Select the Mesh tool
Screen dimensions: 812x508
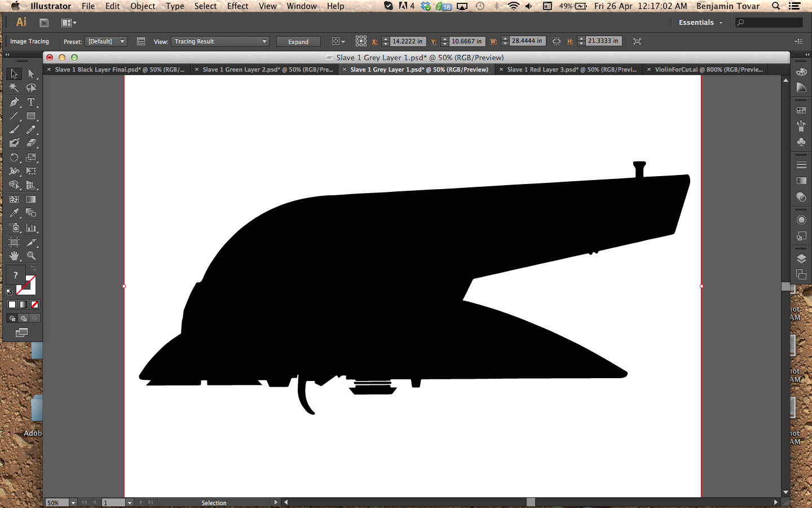(x=14, y=199)
